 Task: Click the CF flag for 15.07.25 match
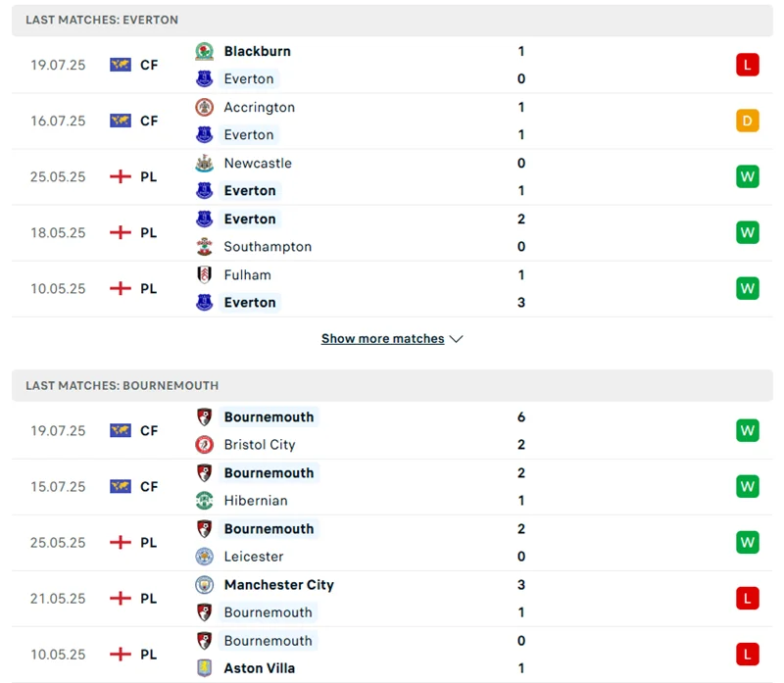click(121, 486)
